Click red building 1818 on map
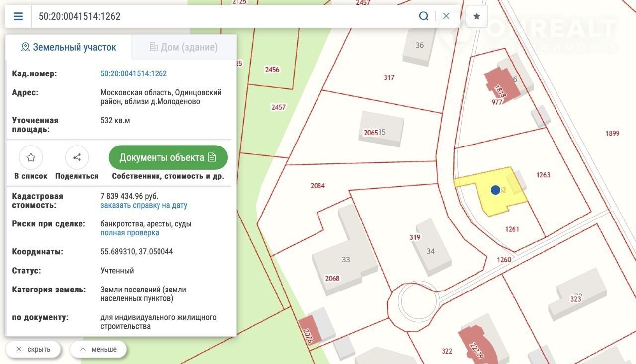Screen dimensions: 636x364 pyautogui.click(x=501, y=87)
